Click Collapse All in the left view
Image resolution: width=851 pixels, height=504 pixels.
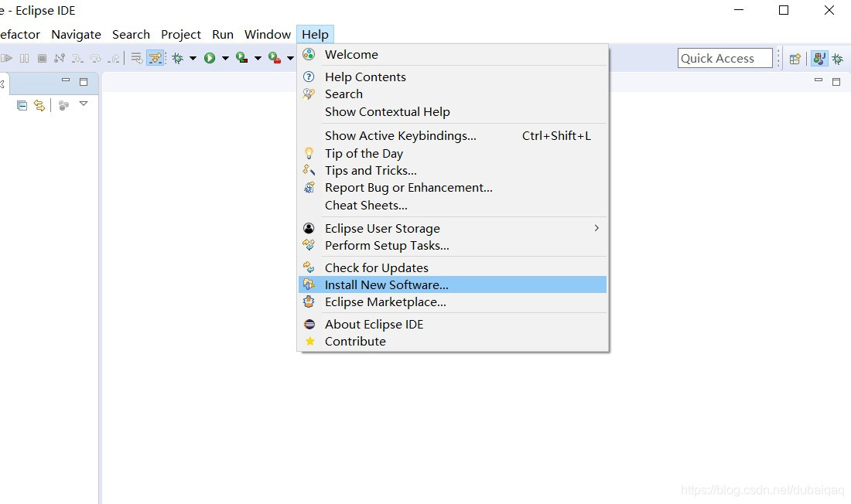pyautogui.click(x=22, y=105)
